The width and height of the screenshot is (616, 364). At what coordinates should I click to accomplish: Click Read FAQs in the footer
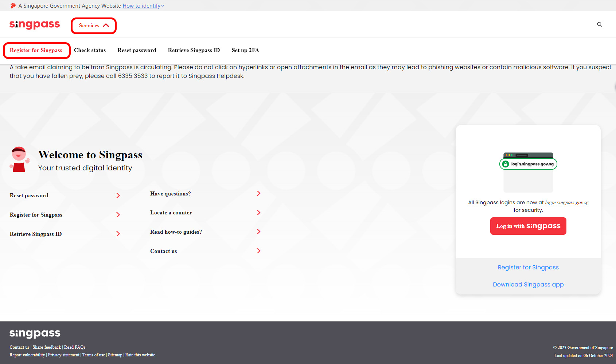[75, 347]
